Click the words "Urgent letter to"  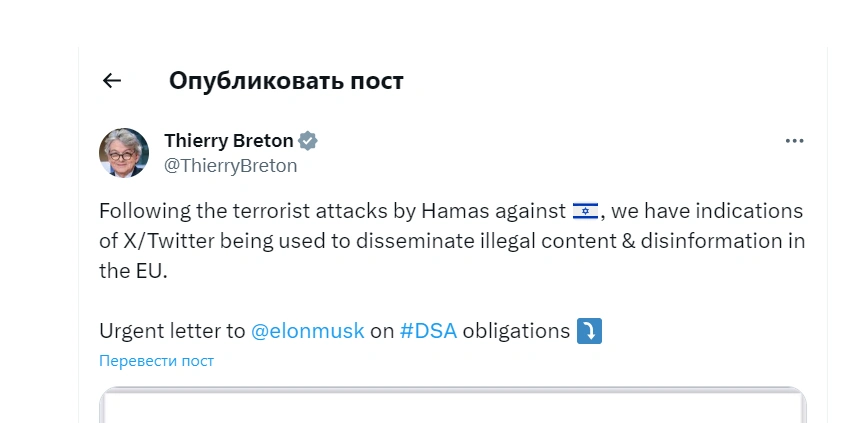click(x=171, y=331)
